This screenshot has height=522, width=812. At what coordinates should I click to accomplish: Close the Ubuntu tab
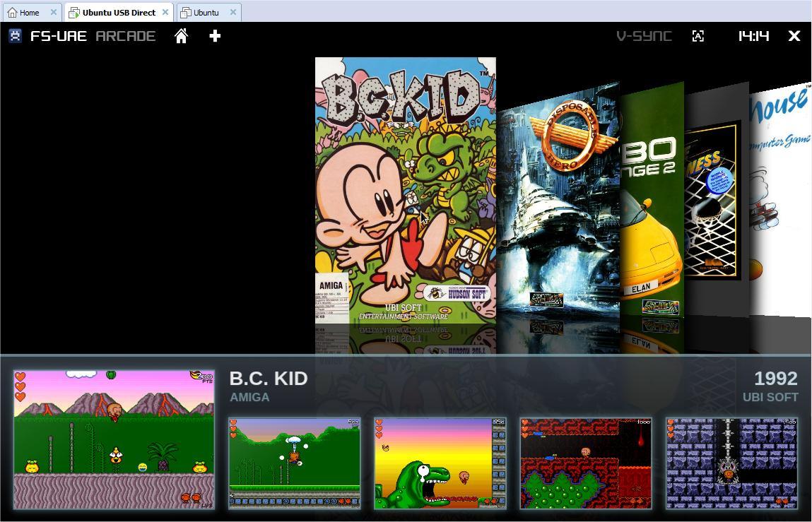(x=233, y=12)
